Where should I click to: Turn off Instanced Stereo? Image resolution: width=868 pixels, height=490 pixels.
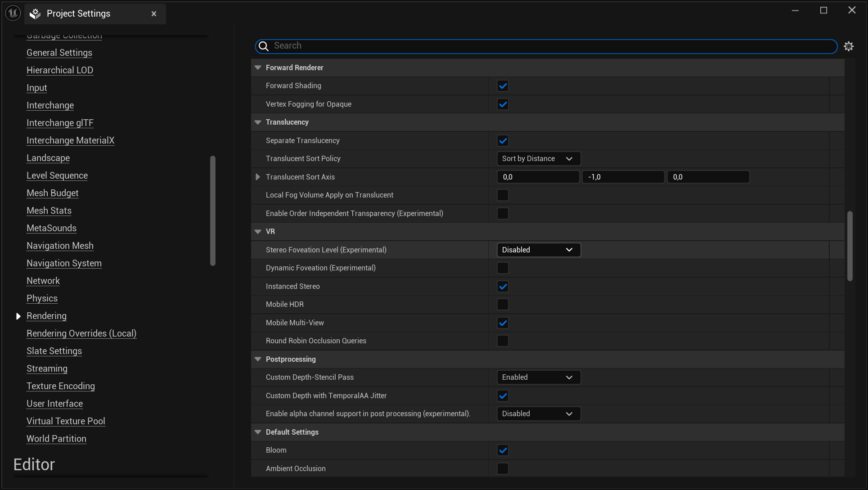[x=503, y=286]
